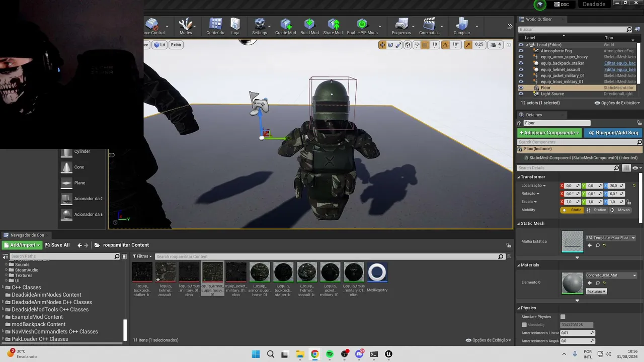Screen dimensions: 644x362
Task: Hide equip_armor_super_heavy actor
Action: coord(521,57)
